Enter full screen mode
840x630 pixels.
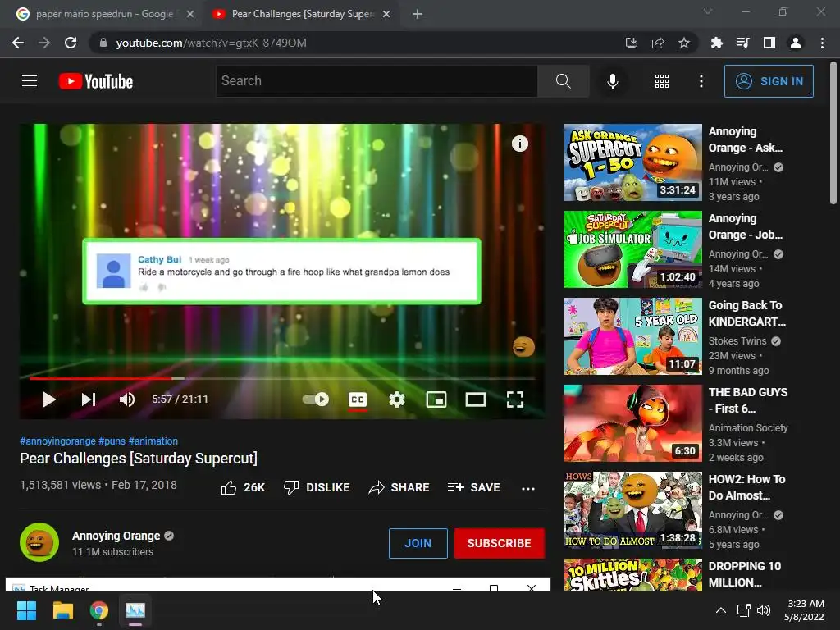pos(515,399)
